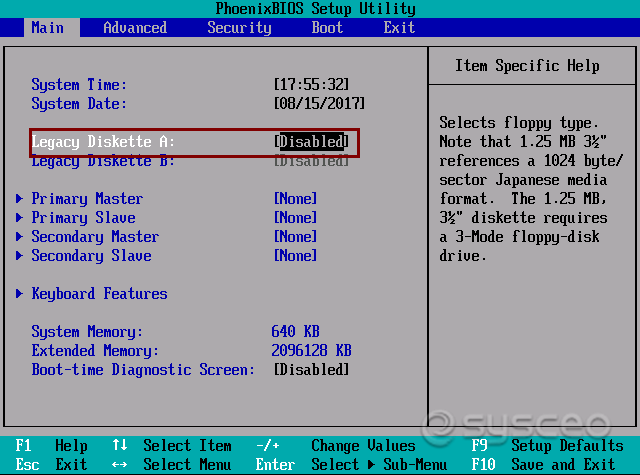
Task: Click the Legacy Diskette A label
Action: coord(103,142)
